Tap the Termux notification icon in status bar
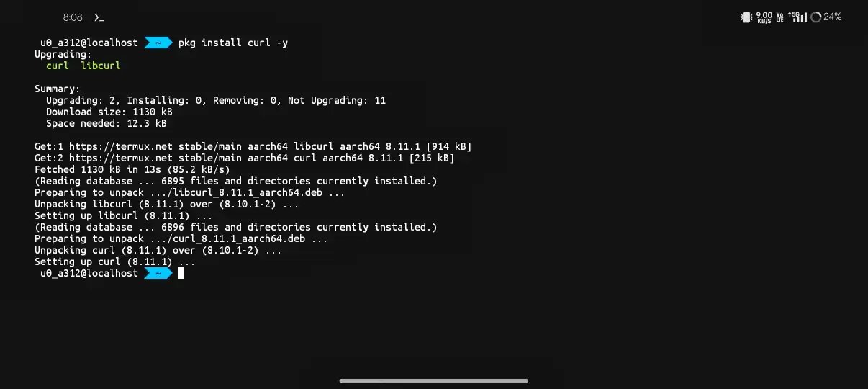Screen dimensions: 868x389 [99, 17]
